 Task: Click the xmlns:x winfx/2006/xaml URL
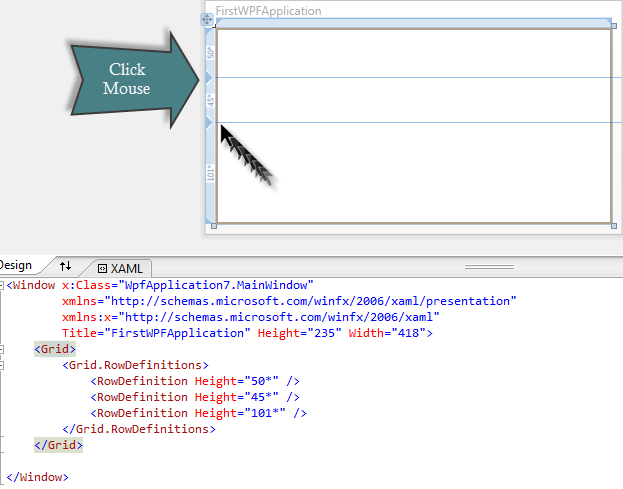coord(279,317)
